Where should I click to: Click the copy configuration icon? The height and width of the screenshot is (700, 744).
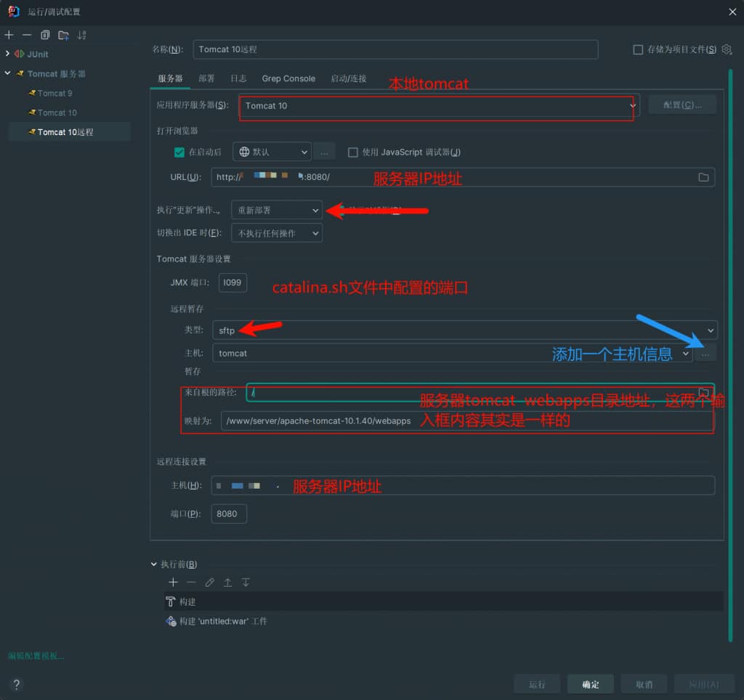tap(45, 35)
